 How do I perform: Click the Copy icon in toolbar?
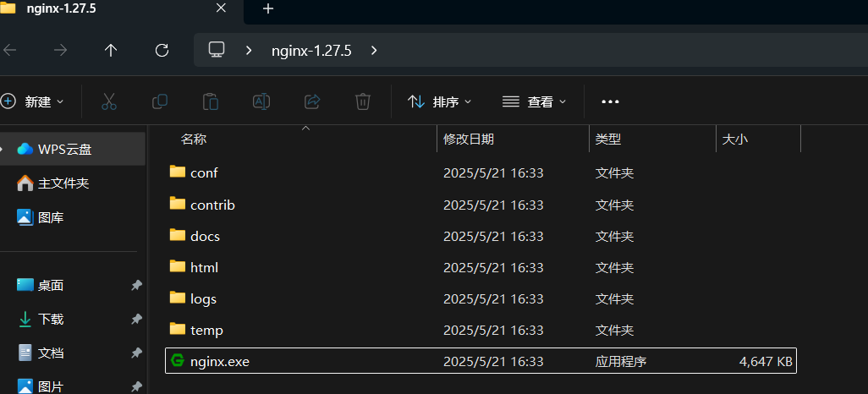coord(160,101)
